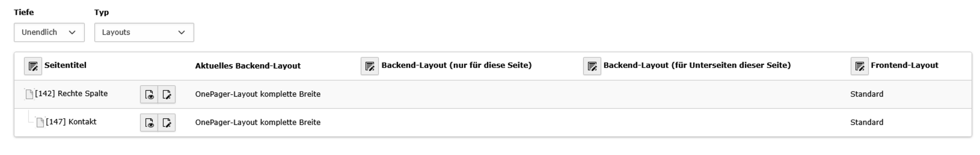Viewport: 980px width, 155px height.
Task: Edit page properties of Kontakt
Action: pos(167,123)
